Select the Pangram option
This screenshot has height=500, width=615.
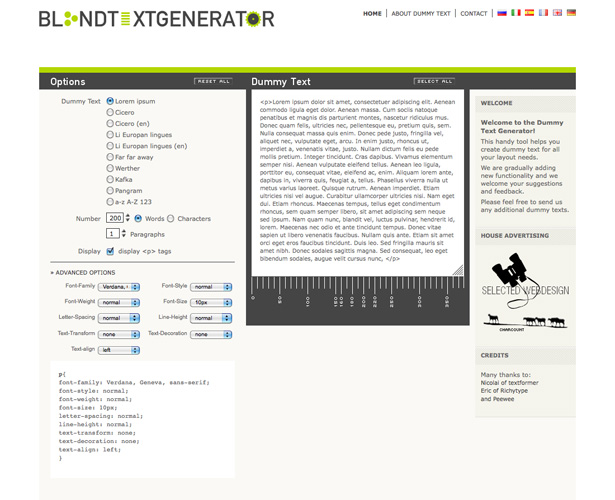[110, 191]
